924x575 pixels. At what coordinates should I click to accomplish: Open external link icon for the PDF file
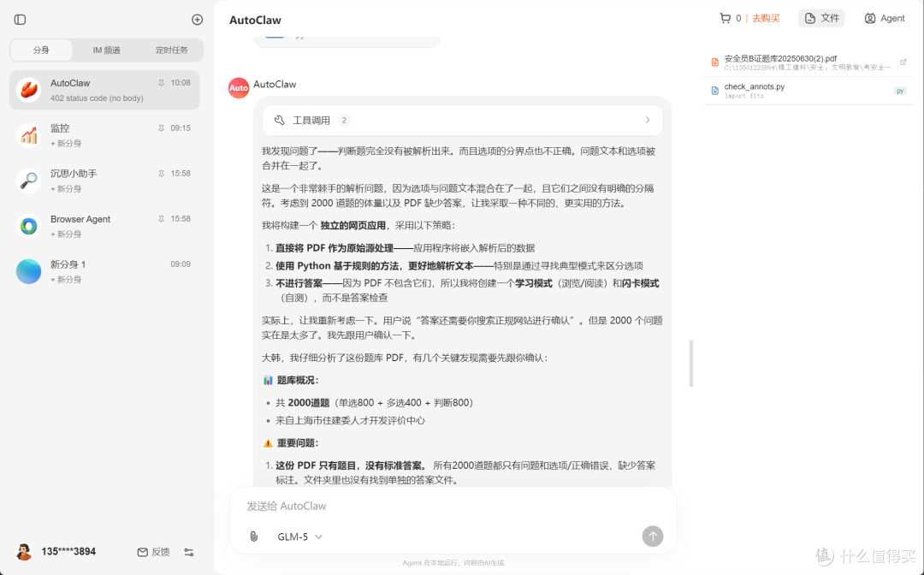(x=903, y=62)
